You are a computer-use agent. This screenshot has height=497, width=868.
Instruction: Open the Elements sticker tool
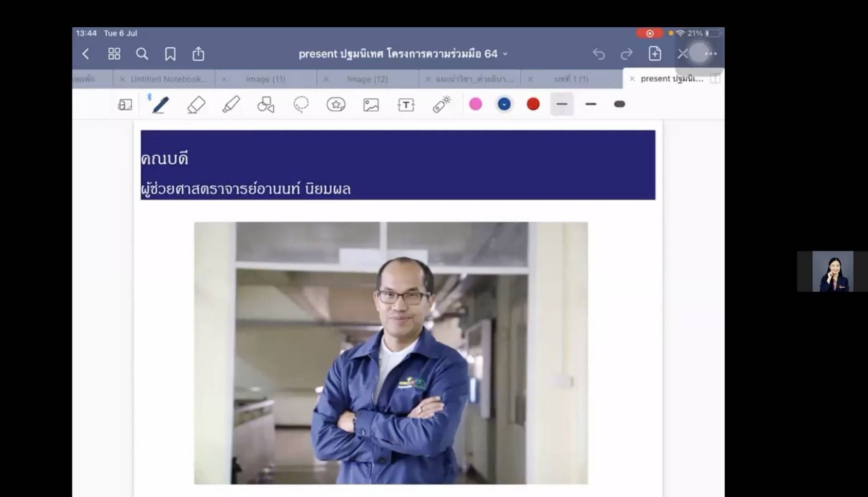click(x=336, y=105)
